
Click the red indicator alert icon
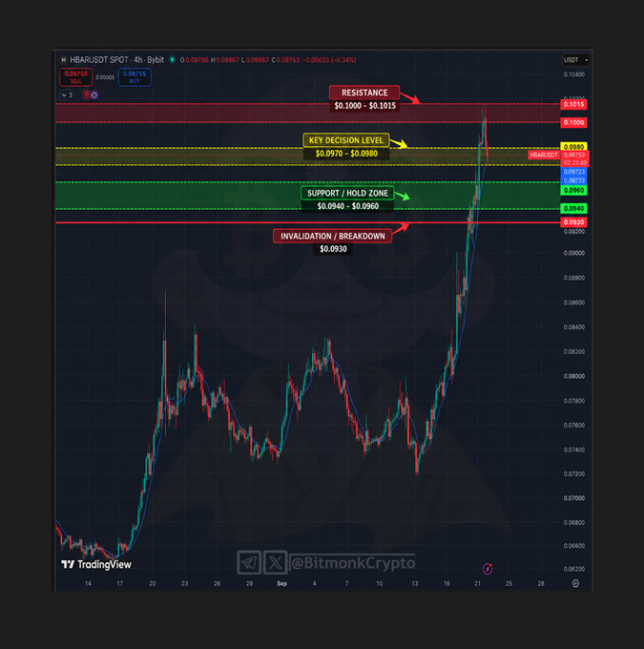[x=87, y=94]
